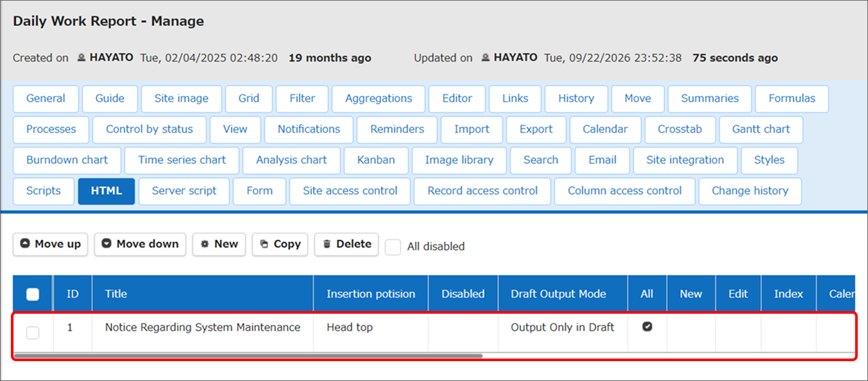
Task: Open the Site access control tab
Action: point(350,191)
